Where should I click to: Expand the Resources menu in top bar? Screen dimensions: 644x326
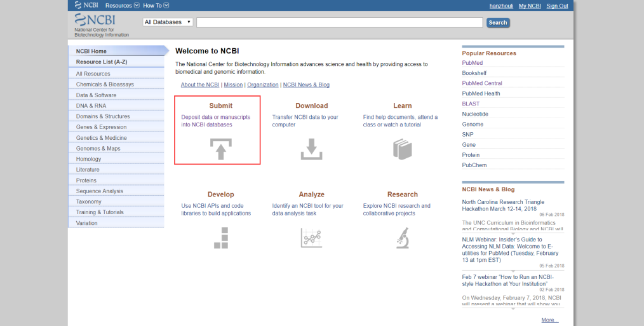(x=122, y=6)
